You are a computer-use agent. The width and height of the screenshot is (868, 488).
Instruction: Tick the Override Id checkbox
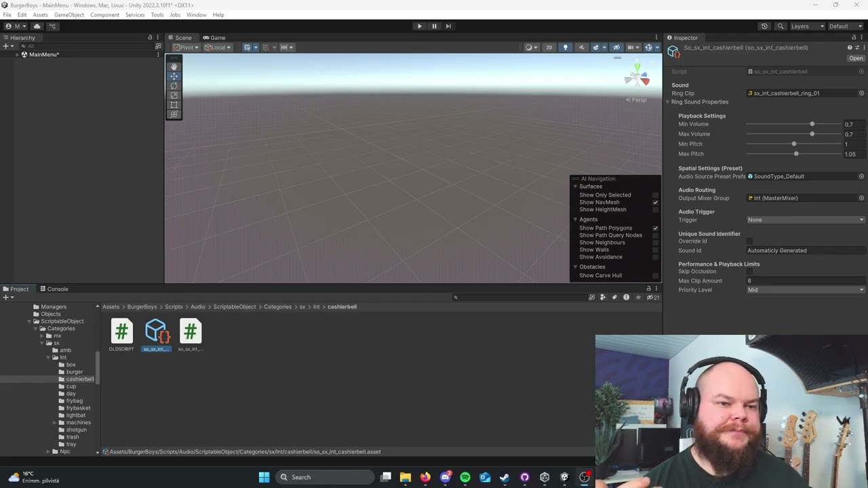click(749, 241)
